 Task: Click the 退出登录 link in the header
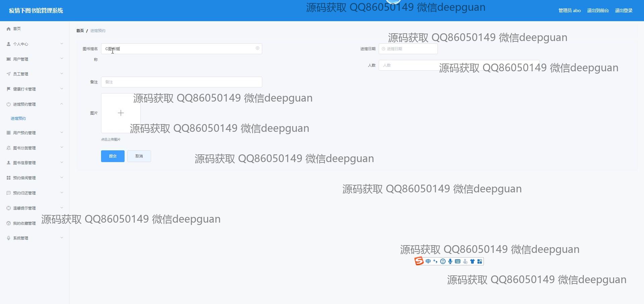624,10
